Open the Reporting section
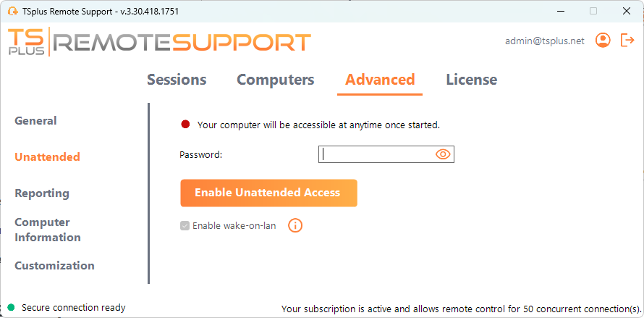The width and height of the screenshot is (644, 318). 42,193
